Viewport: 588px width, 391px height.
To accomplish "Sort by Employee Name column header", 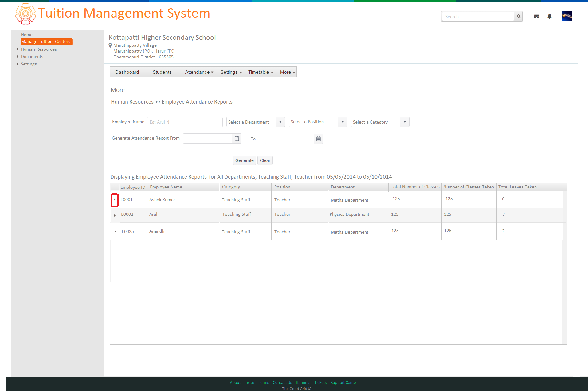I will [x=183, y=187].
